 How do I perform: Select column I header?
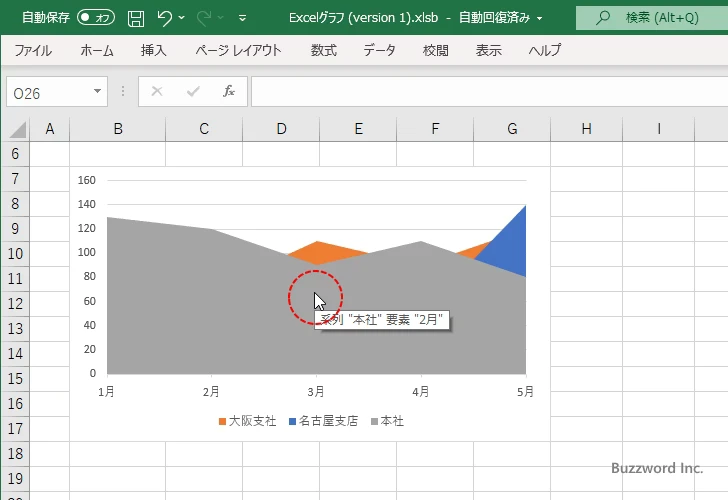point(659,129)
